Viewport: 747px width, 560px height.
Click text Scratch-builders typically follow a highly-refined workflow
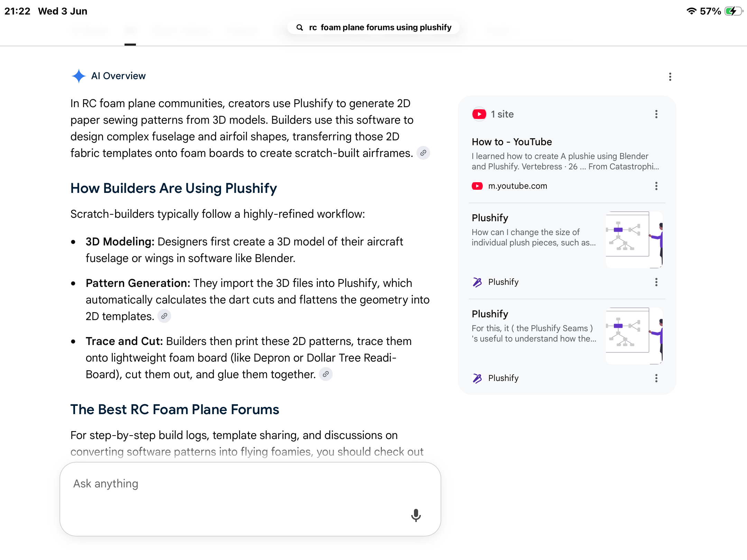(218, 214)
